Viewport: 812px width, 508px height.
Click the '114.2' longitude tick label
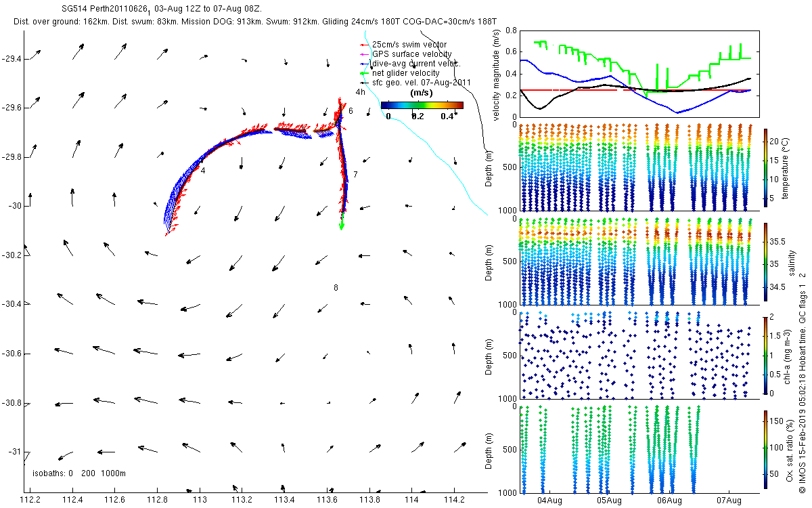(x=455, y=500)
